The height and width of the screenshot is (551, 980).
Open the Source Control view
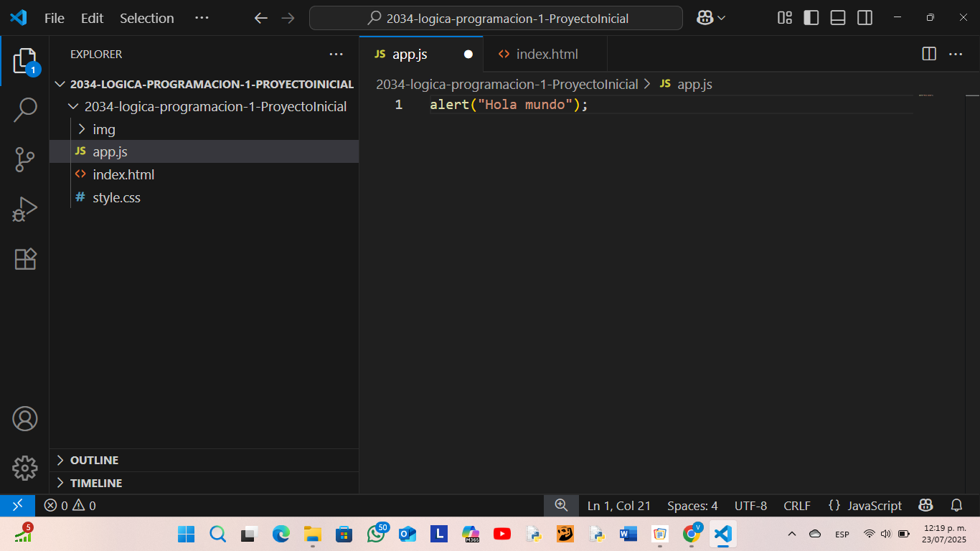pos(24,160)
